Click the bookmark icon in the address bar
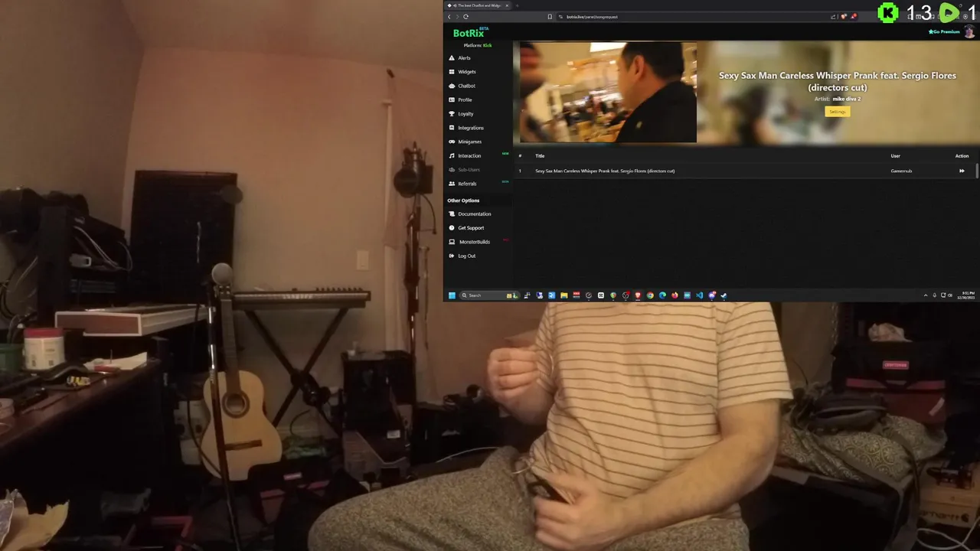The width and height of the screenshot is (980, 551). pyautogui.click(x=550, y=17)
